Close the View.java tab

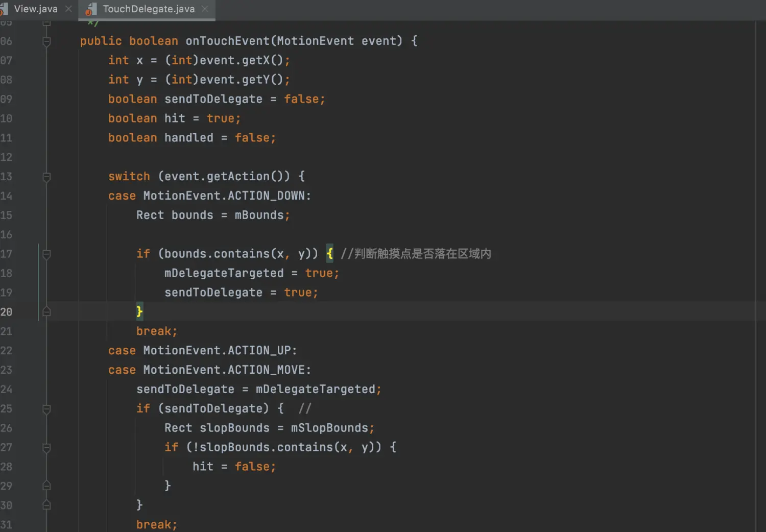click(68, 9)
